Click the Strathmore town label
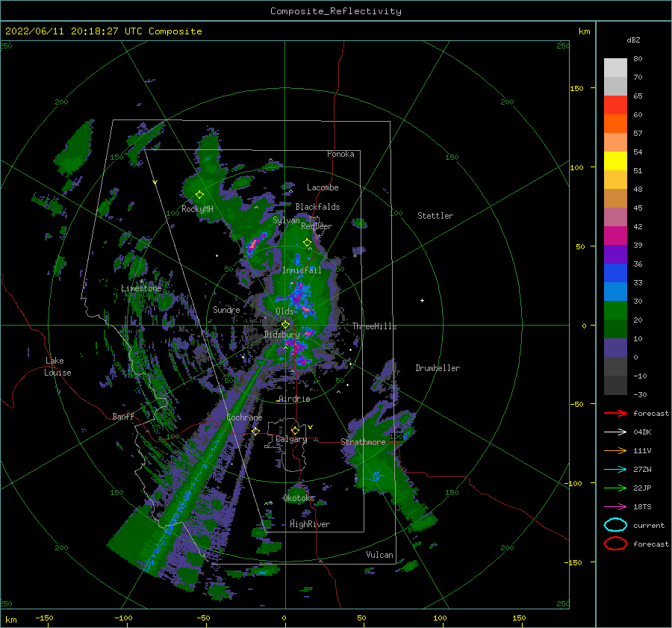The width and height of the screenshot is (672, 628). coord(363,442)
